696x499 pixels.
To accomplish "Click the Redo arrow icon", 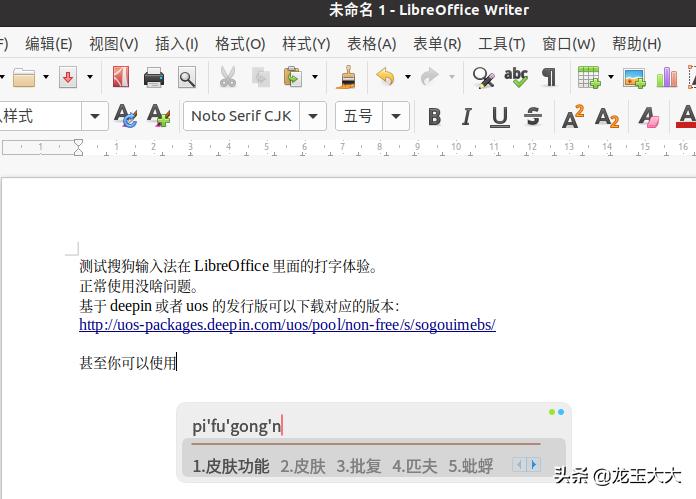I will pyautogui.click(x=429, y=77).
